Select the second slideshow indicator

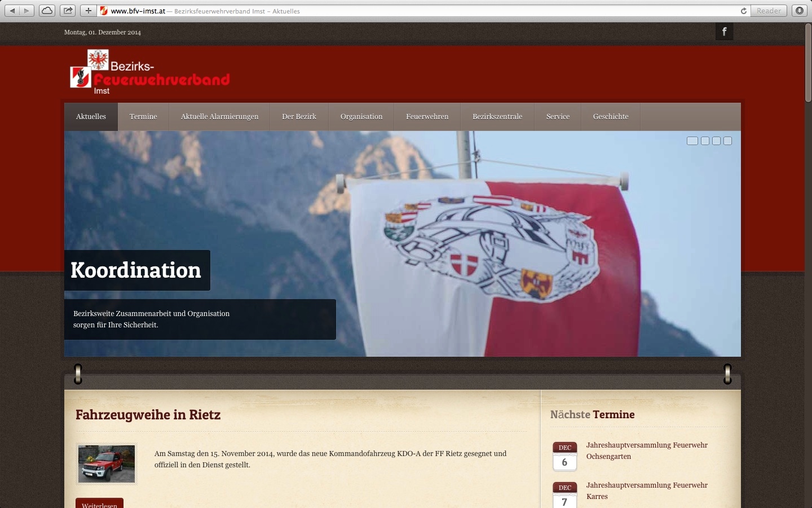point(705,141)
